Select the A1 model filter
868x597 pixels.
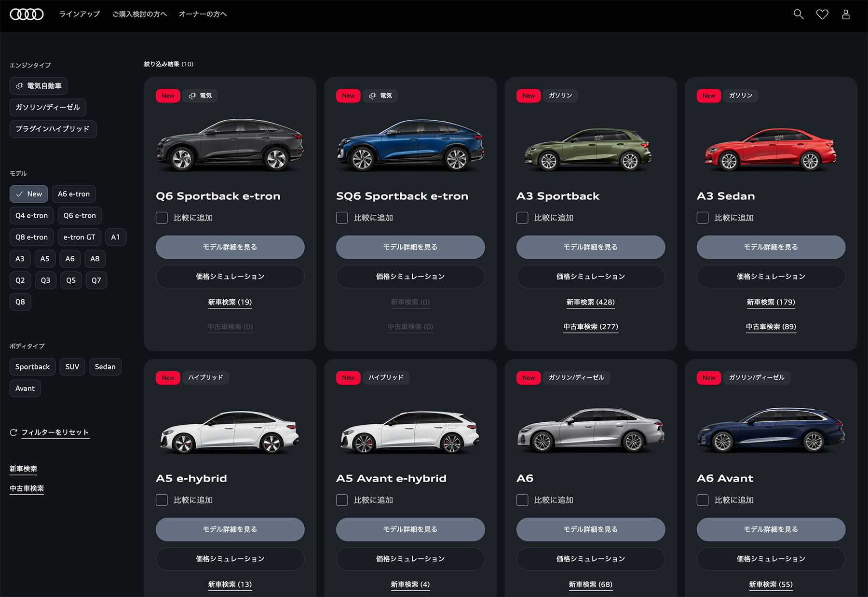pyautogui.click(x=115, y=237)
